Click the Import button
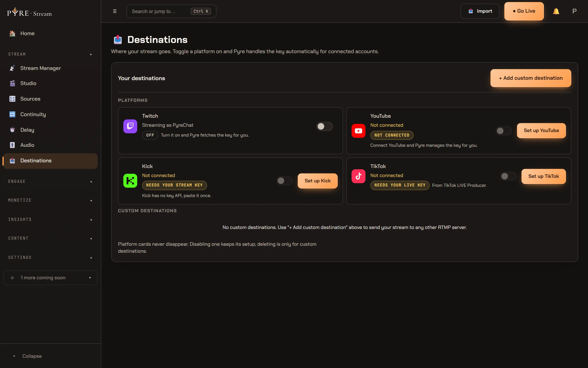This screenshot has width=588, height=368. (480, 11)
